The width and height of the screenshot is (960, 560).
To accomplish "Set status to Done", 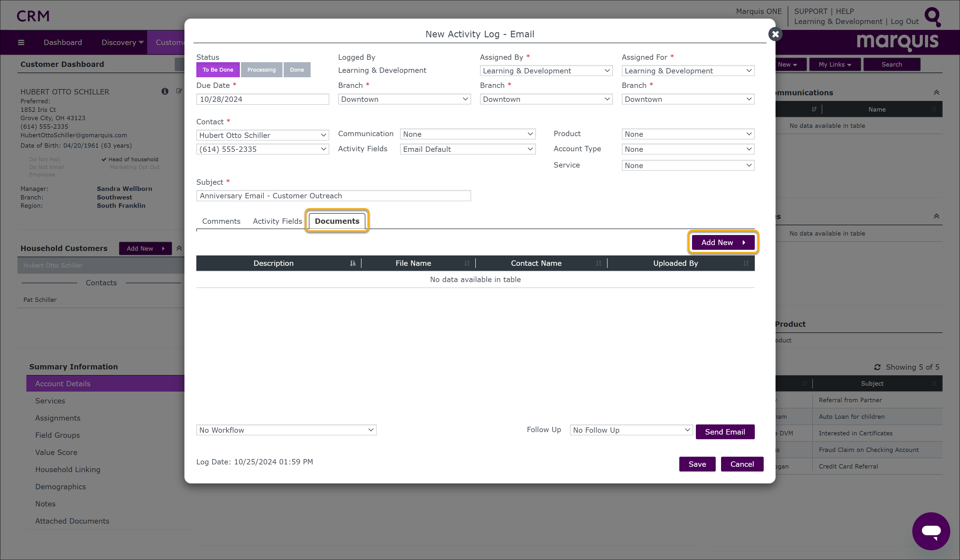I will pyautogui.click(x=297, y=70).
